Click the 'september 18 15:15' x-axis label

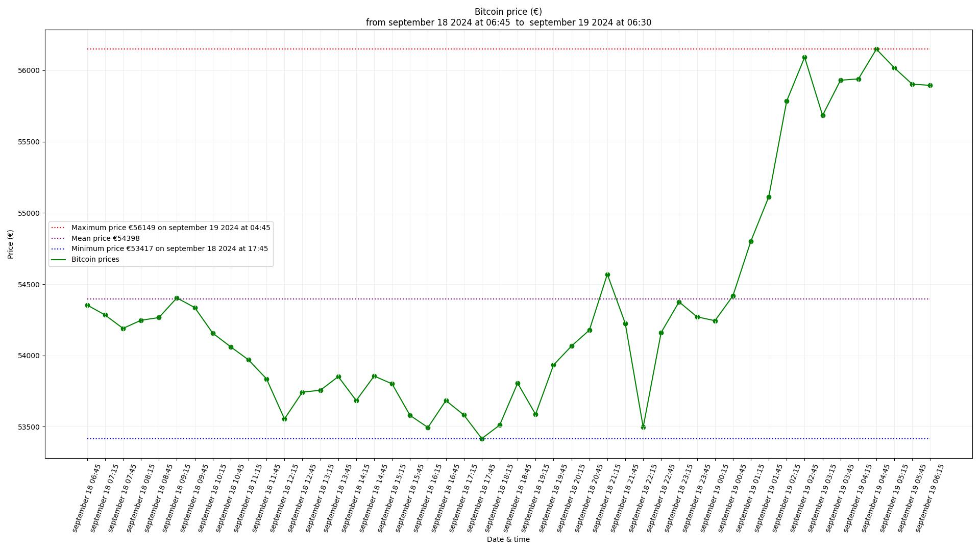[391, 498]
